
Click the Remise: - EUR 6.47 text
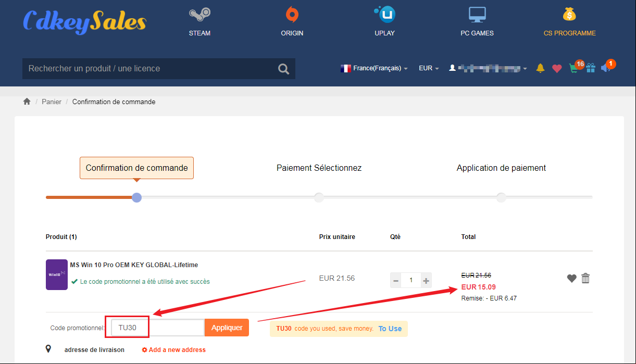tap(489, 298)
